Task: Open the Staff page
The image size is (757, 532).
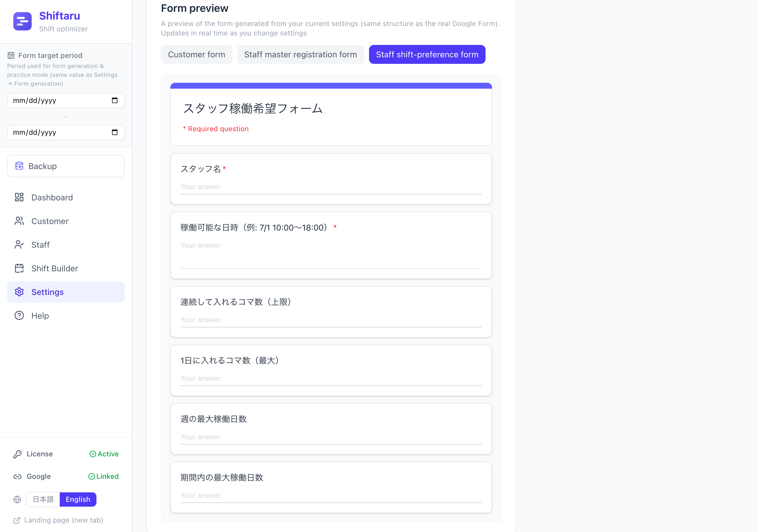Action: (x=66, y=245)
